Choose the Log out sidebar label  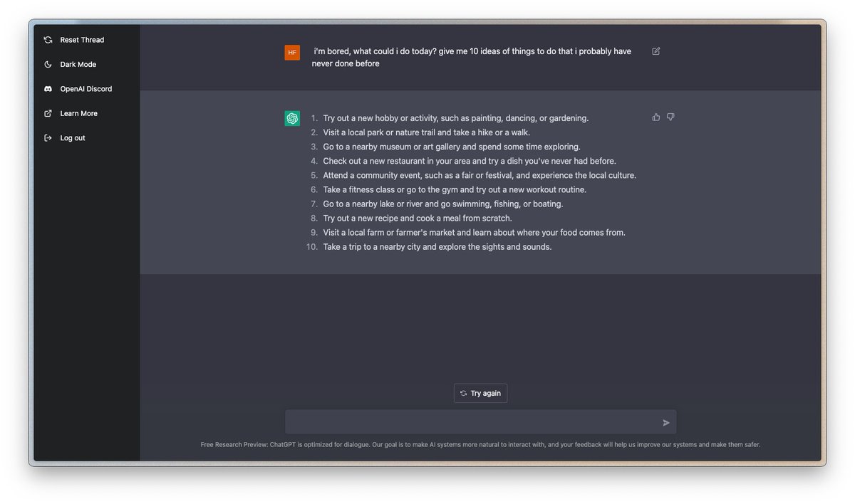[x=73, y=138]
